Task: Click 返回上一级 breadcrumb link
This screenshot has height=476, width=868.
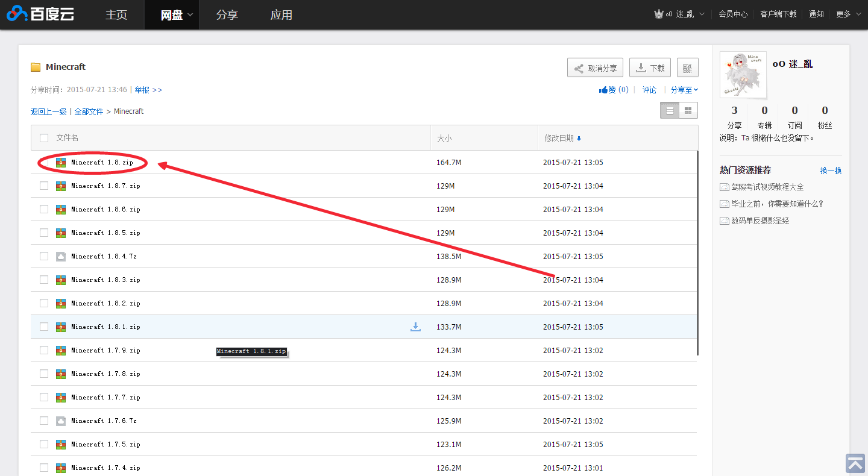Action: [49, 111]
